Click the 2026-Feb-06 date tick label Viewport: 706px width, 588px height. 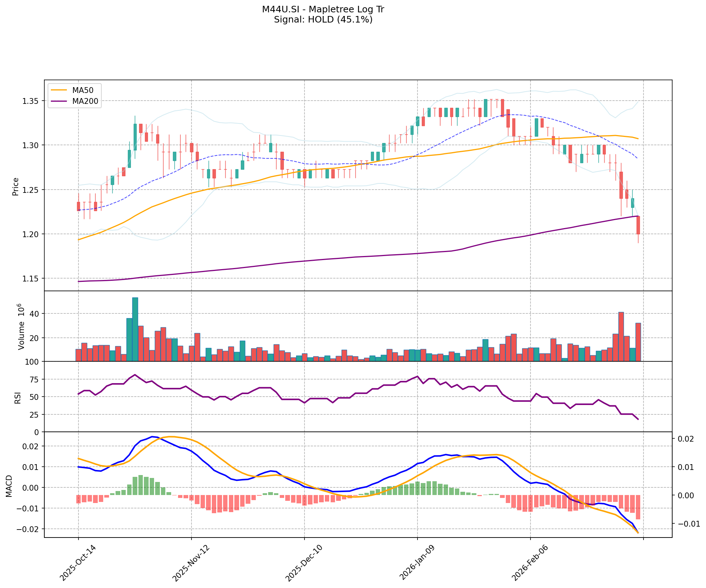(529, 563)
